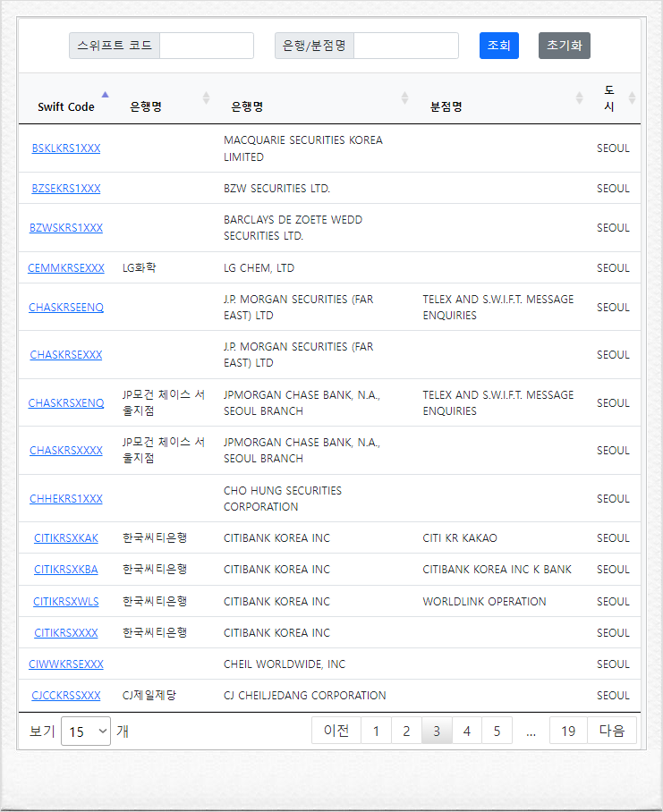The width and height of the screenshot is (663, 812).
Task: Go to 이전 page
Action: (336, 731)
